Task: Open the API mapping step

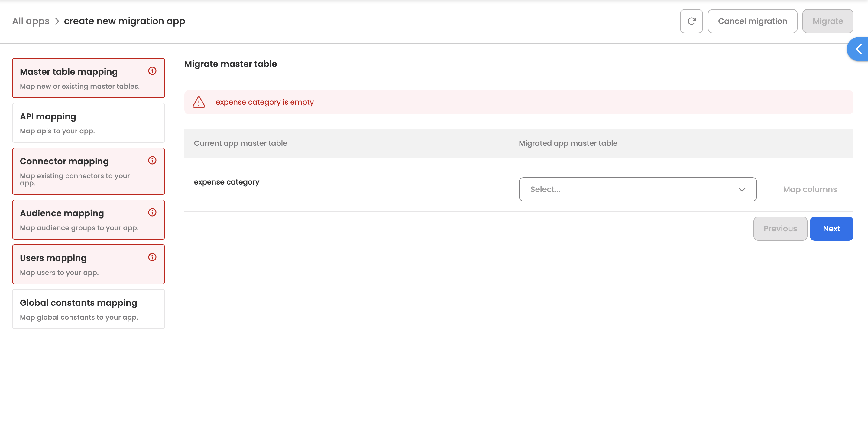Action: (x=88, y=123)
